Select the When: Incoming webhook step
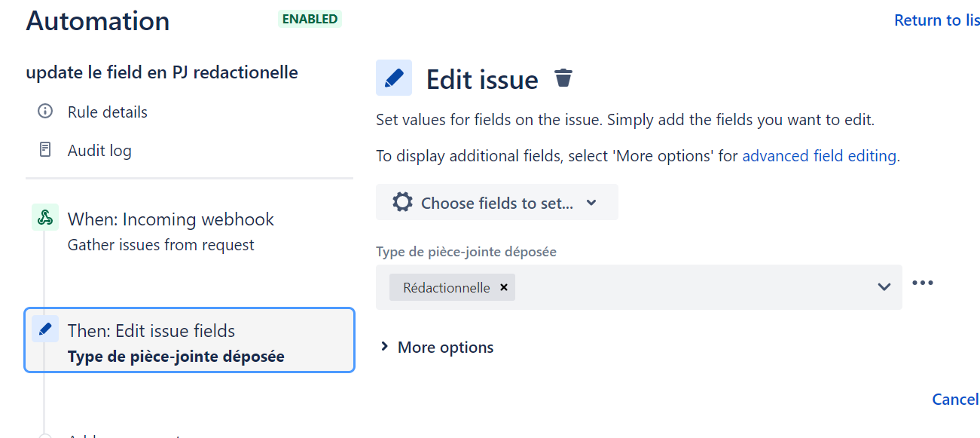The width and height of the screenshot is (980, 438). 170,219
